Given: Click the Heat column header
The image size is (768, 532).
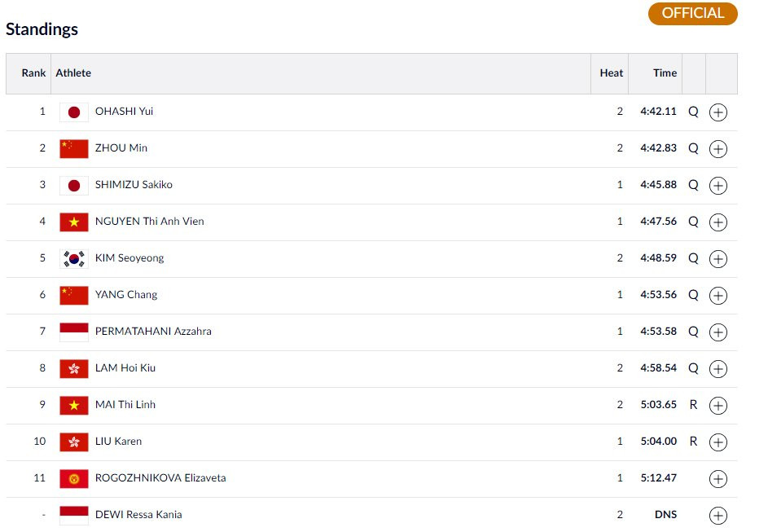Looking at the screenshot, I should click(611, 73).
